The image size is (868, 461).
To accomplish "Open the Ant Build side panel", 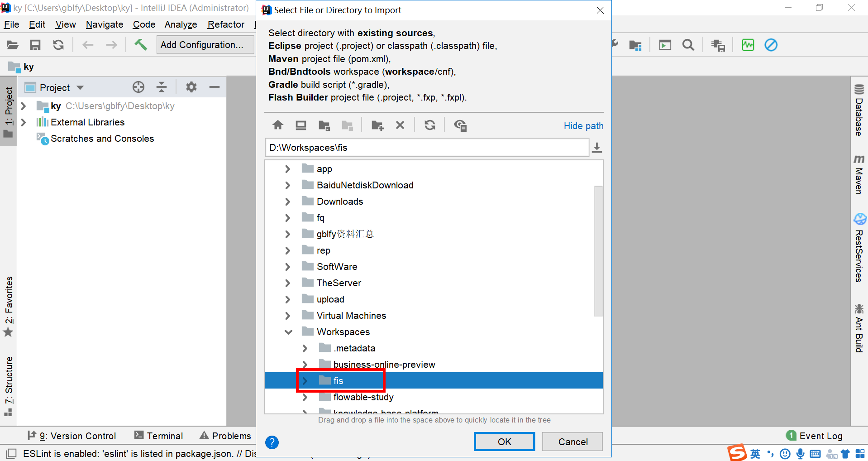I will pos(858,328).
